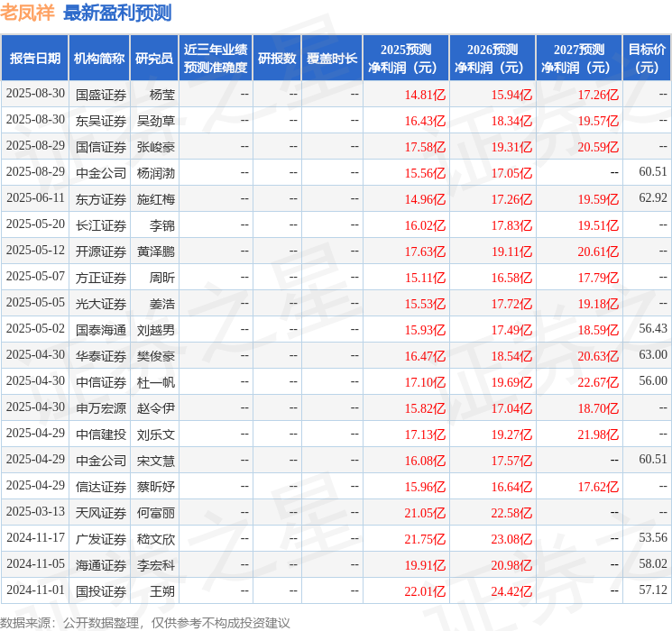This screenshot has height=631, width=672.
Task: Click 22.67亿 forecast value
Action: point(598,382)
